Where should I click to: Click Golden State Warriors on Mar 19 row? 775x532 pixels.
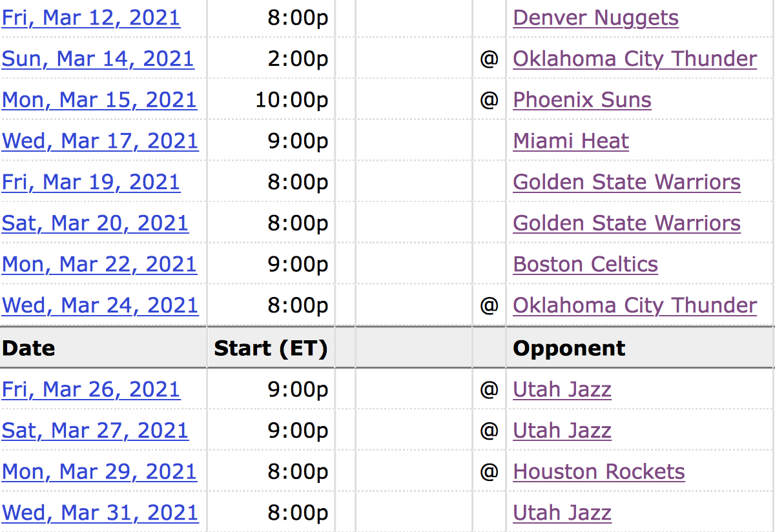(x=626, y=182)
